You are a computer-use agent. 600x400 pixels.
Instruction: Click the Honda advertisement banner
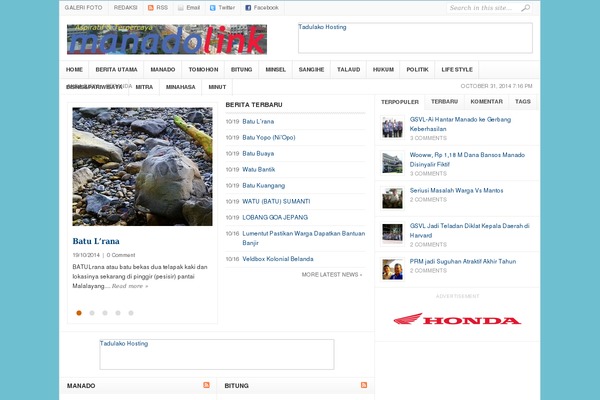457,319
